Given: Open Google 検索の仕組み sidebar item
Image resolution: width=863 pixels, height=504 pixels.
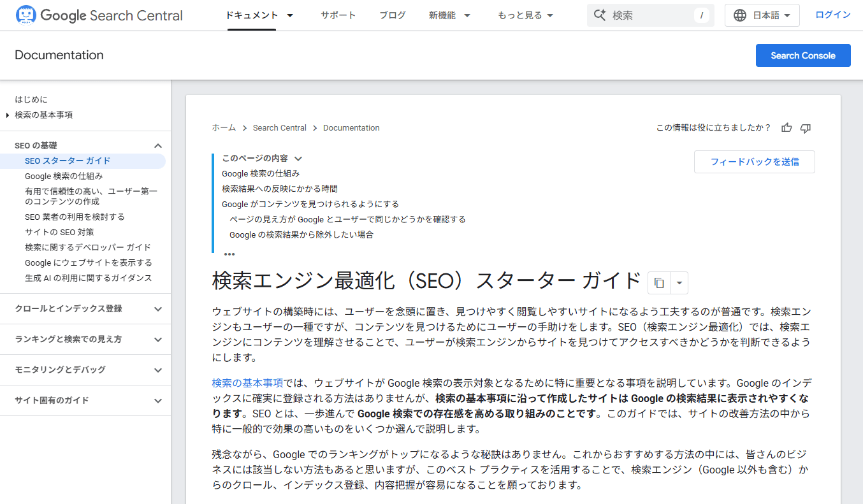Looking at the screenshot, I should (x=64, y=176).
